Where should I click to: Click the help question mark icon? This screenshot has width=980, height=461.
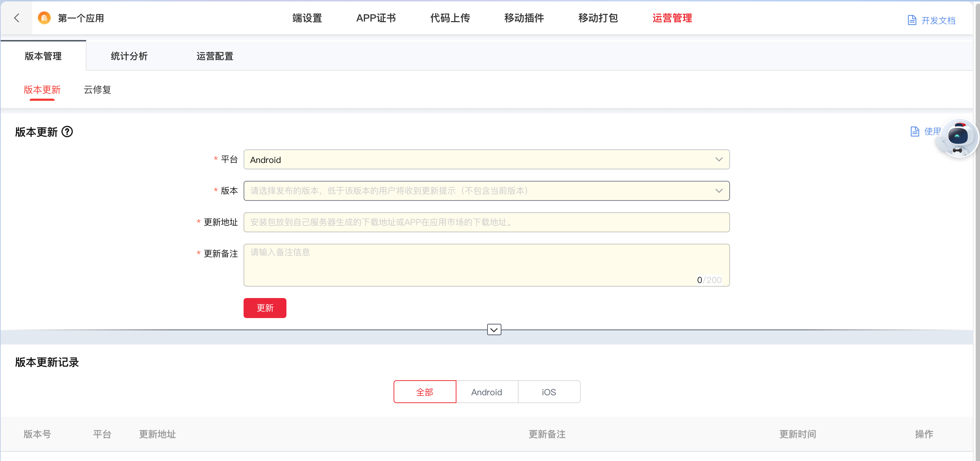(x=67, y=132)
